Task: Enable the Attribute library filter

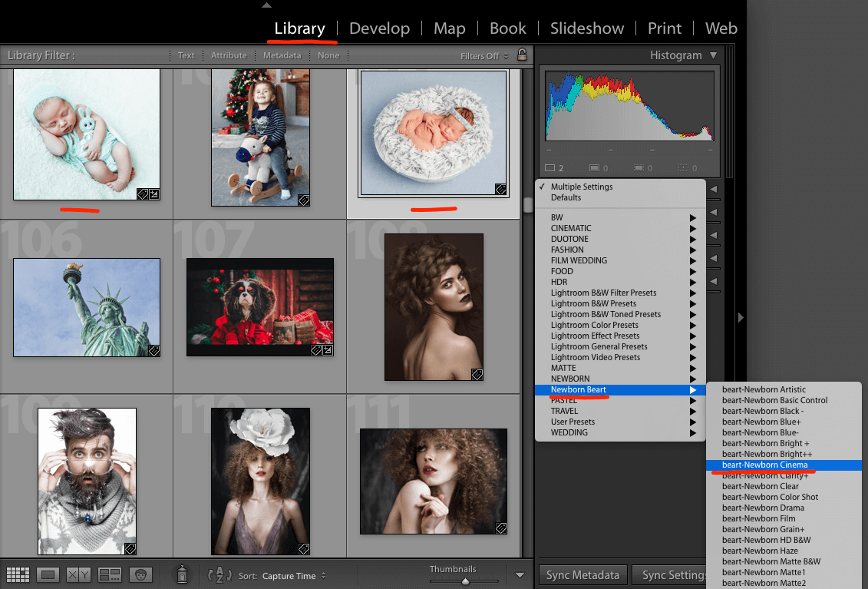Action: [228, 55]
